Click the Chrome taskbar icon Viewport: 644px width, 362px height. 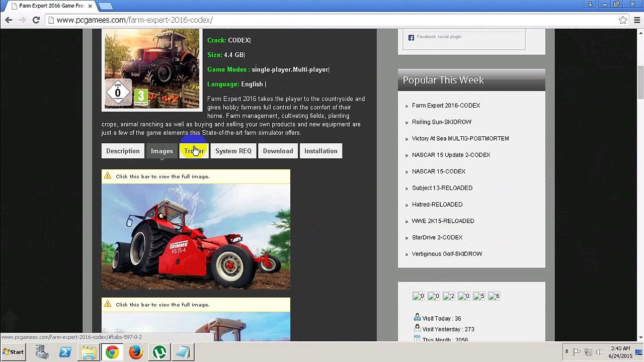pyautogui.click(x=112, y=352)
